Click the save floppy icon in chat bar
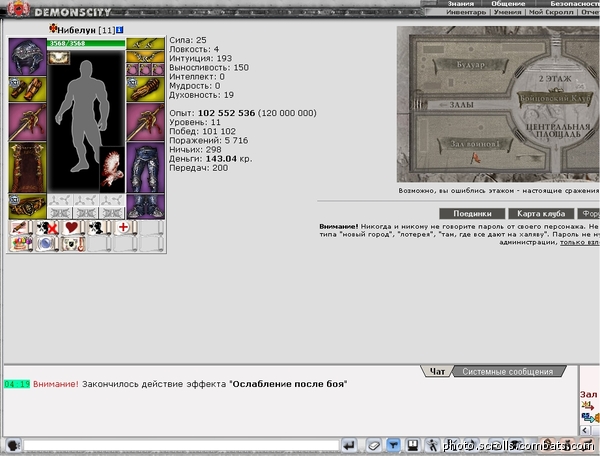The width and height of the screenshot is (600, 456). pos(412,446)
